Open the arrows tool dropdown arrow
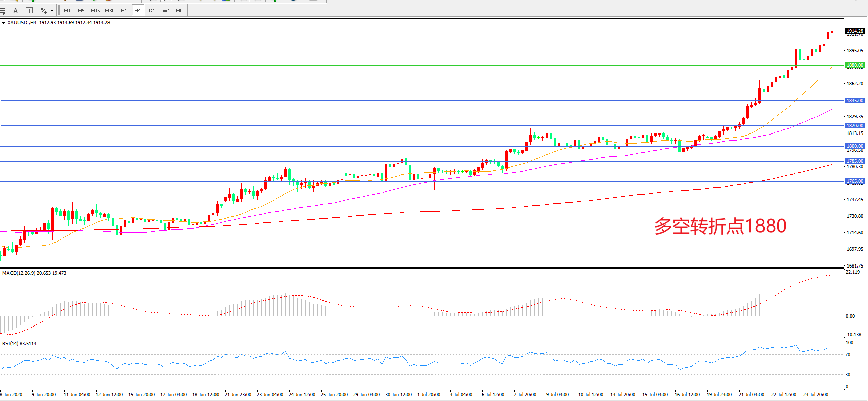Image resolution: width=868 pixels, height=401 pixels. pos(52,10)
